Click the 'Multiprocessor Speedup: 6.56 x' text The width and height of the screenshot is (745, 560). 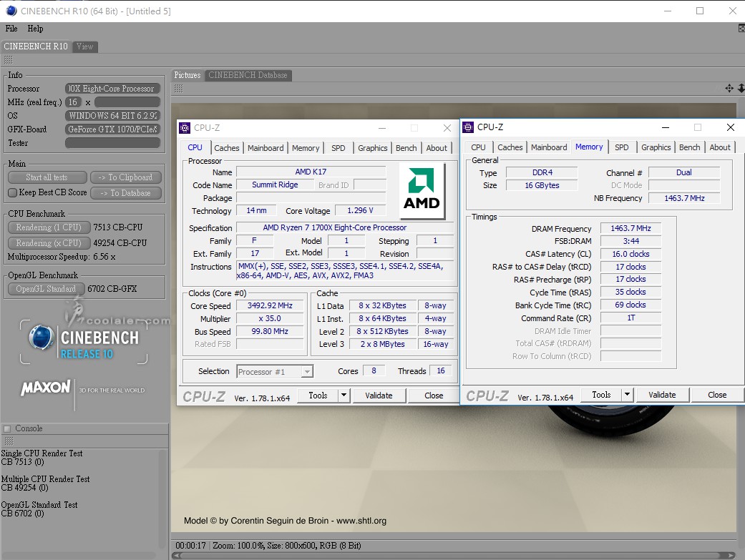[x=62, y=257]
